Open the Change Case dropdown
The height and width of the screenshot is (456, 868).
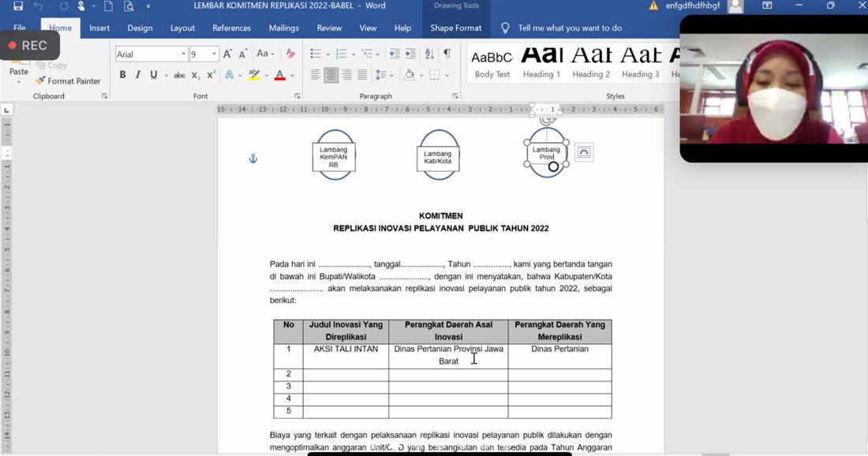[265, 54]
